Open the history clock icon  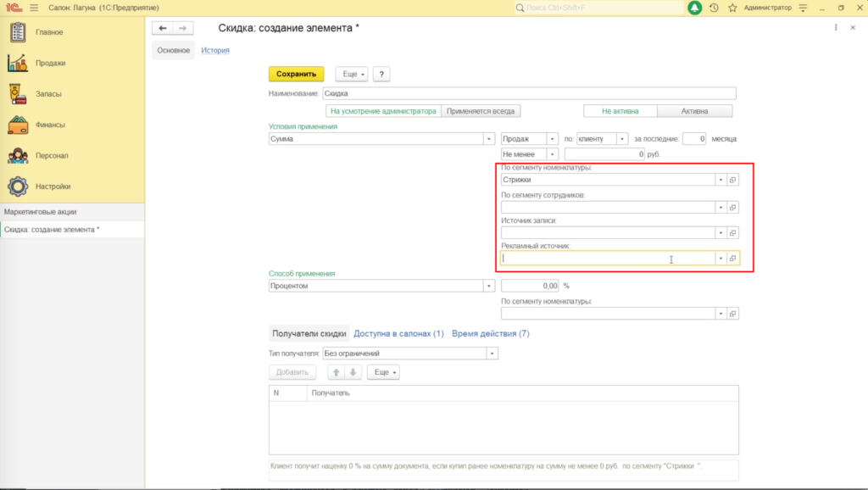714,8
